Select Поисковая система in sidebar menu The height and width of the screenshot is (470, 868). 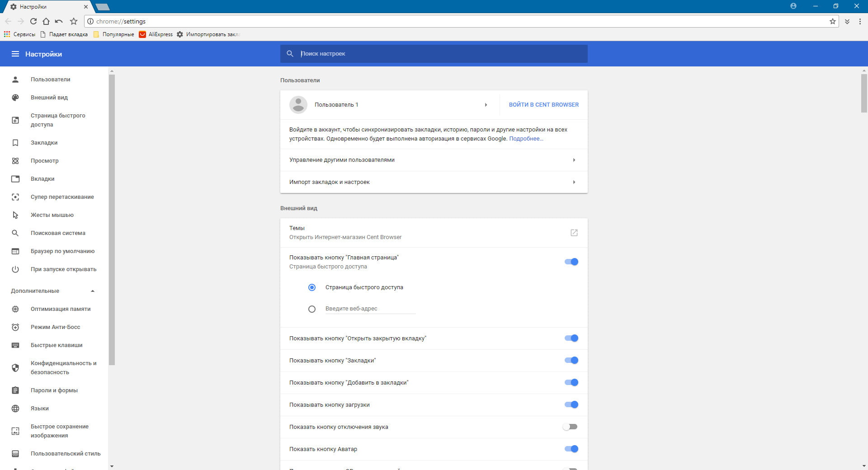[58, 233]
